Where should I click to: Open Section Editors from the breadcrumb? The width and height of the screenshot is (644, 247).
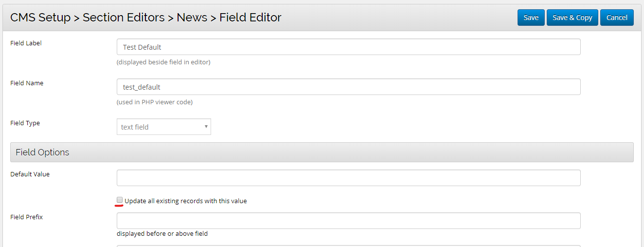click(124, 18)
